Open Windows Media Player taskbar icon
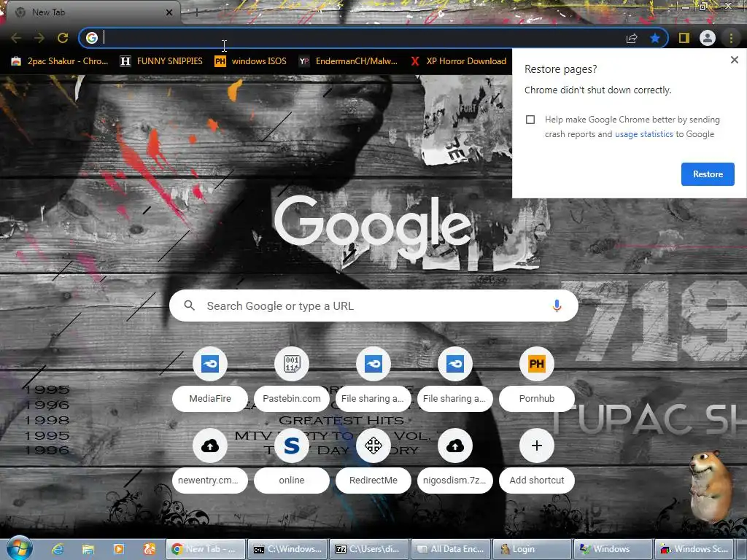The width and height of the screenshot is (747, 560). (119, 549)
